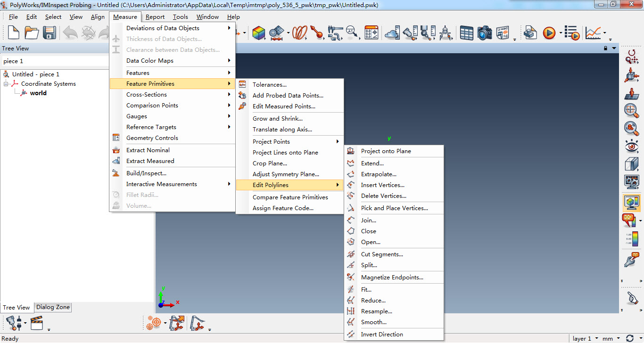Select Crop Plane... menu item
644x343 pixels.
(x=289, y=163)
